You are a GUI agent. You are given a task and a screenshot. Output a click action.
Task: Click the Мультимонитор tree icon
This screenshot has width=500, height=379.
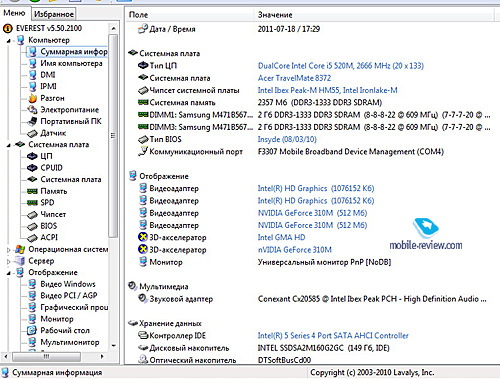32,342
